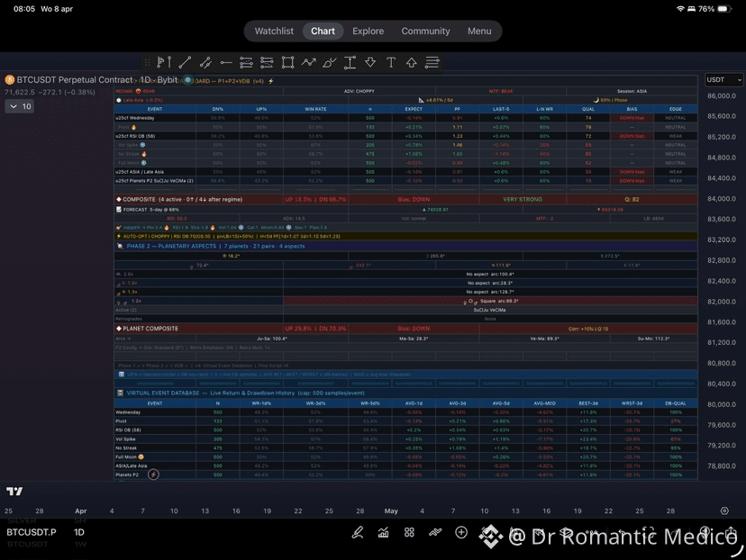The image size is (746, 560).
Task: Click the AVG-MDD column header
Action: coord(544,403)
